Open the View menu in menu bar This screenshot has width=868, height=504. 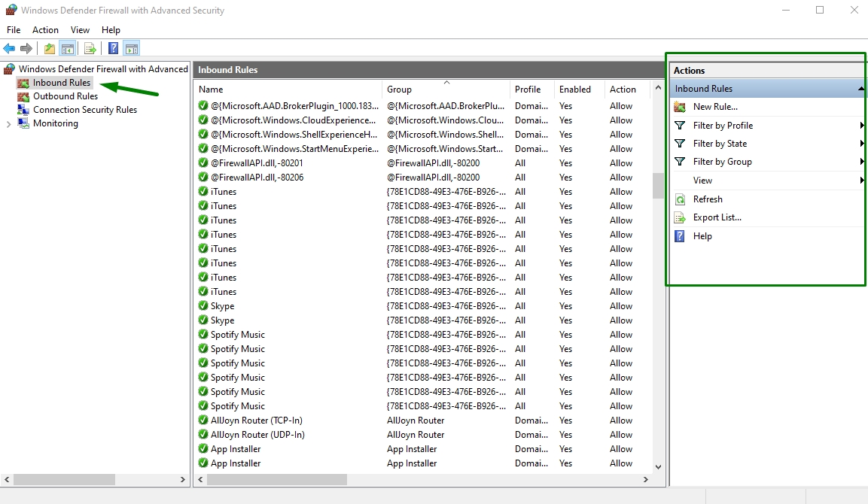tap(80, 30)
